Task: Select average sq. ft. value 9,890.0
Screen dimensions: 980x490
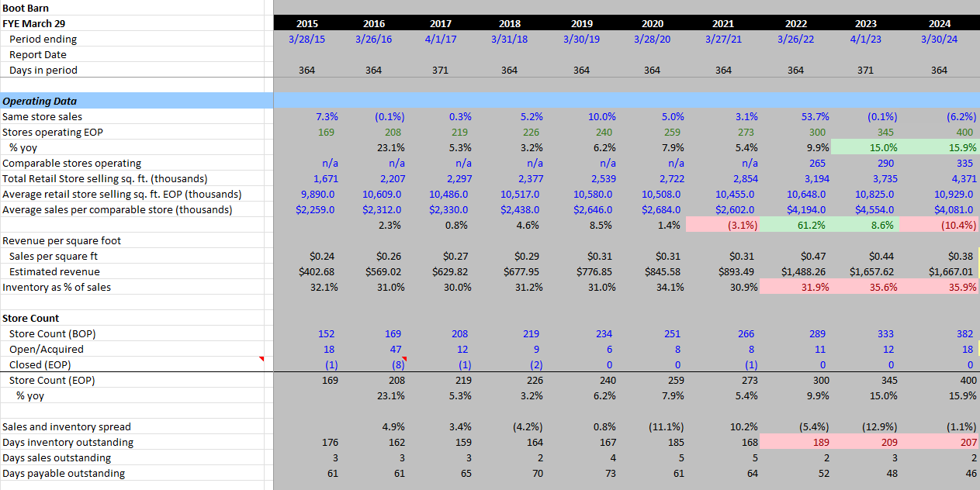Action: [318, 194]
